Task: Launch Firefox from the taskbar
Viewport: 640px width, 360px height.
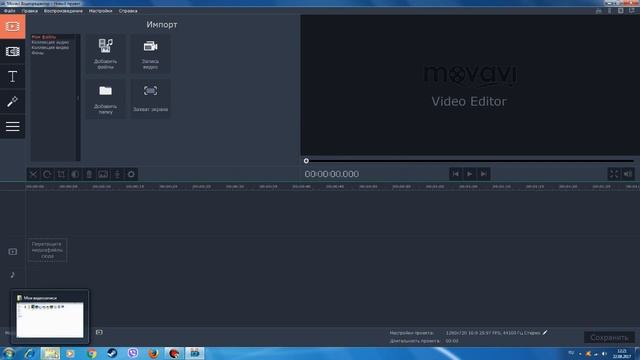Action: click(x=153, y=353)
